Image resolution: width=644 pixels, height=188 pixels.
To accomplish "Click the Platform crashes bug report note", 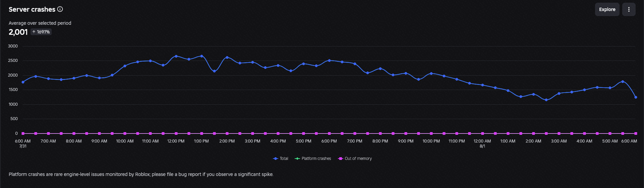I will (x=141, y=174).
